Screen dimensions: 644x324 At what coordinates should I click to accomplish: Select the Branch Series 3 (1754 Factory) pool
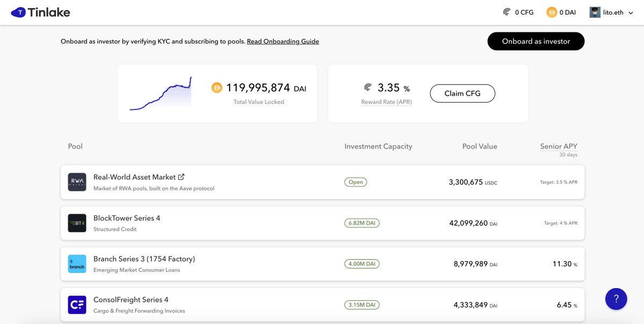pyautogui.click(x=144, y=259)
